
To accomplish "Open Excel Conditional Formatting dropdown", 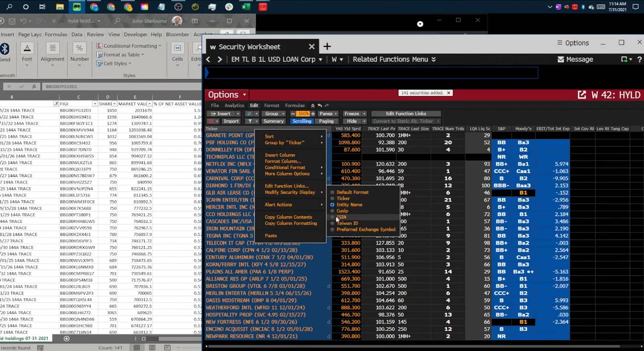I will [129, 46].
